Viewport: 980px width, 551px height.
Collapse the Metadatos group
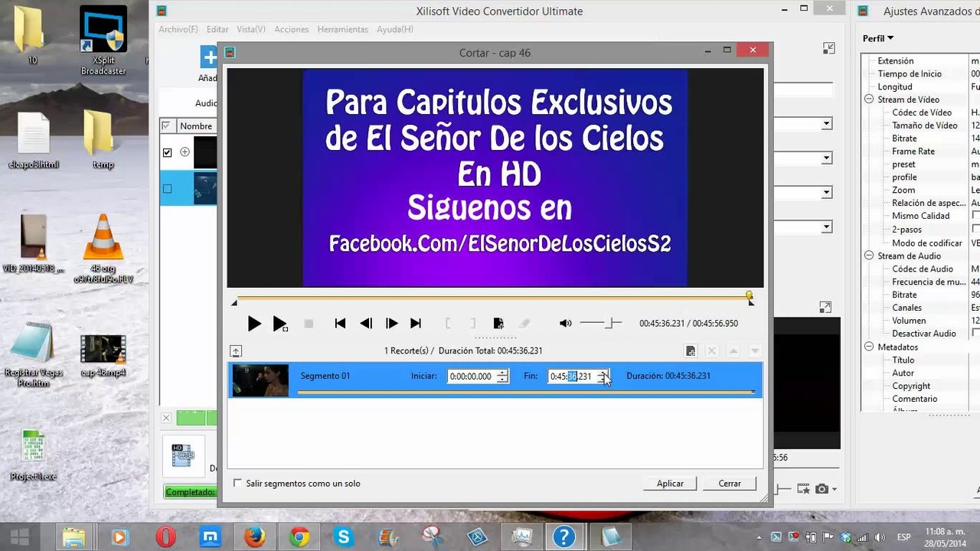point(869,347)
